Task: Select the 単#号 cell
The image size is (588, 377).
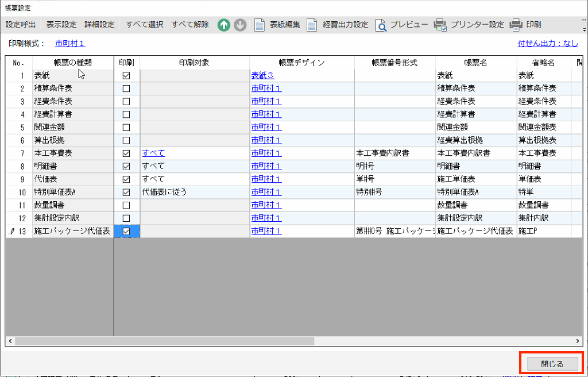Action: (x=395, y=179)
